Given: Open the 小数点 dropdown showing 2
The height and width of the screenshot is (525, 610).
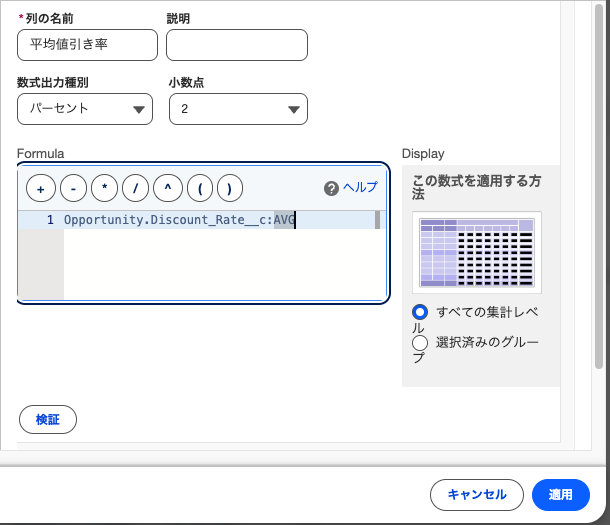Looking at the screenshot, I should [238, 109].
